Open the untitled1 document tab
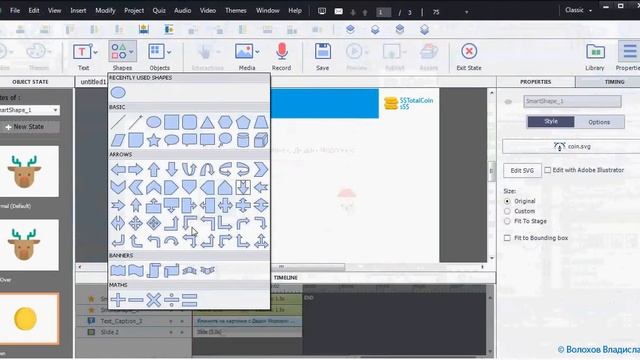The height and width of the screenshot is (360, 640). coord(93,82)
